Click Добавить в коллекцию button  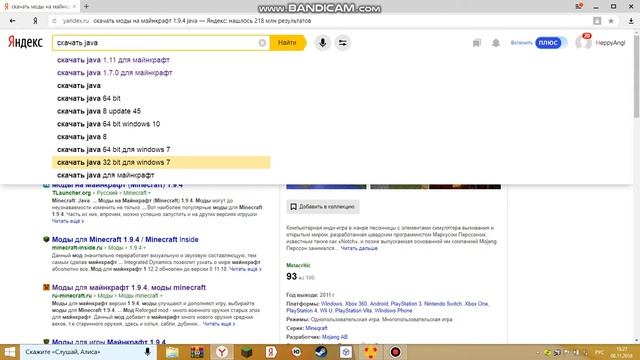tap(323, 207)
